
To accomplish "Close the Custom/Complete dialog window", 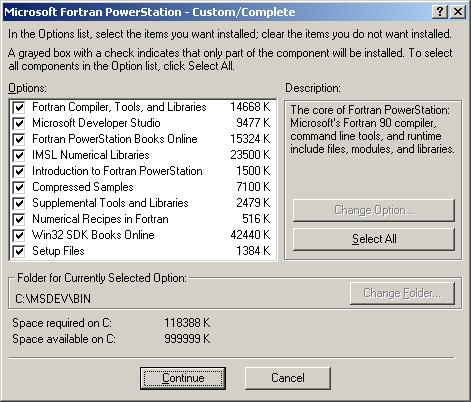I will coord(458,12).
